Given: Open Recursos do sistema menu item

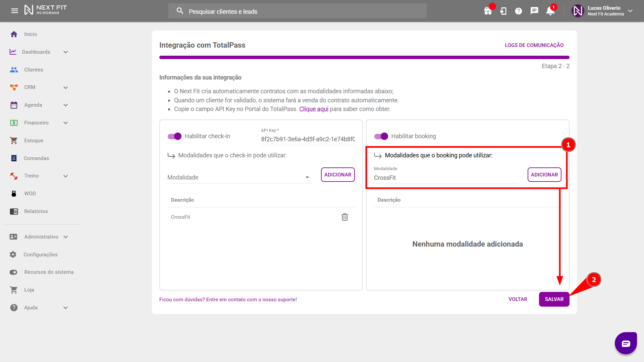Looking at the screenshot, I should pos(49,272).
